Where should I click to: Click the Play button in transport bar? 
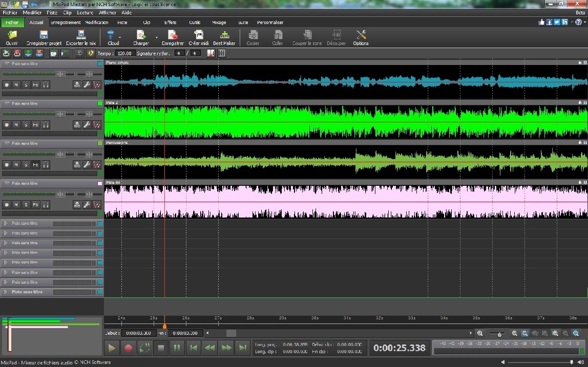tap(111, 348)
